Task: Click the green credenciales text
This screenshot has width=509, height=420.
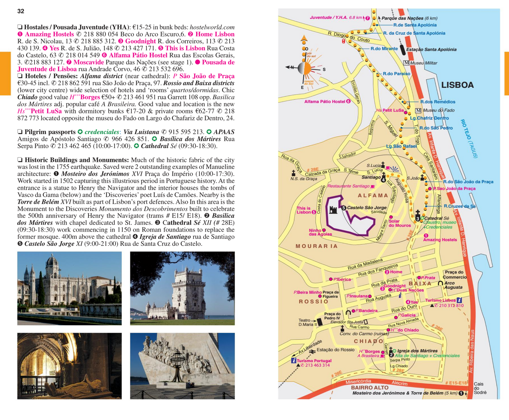Action: (x=101, y=132)
